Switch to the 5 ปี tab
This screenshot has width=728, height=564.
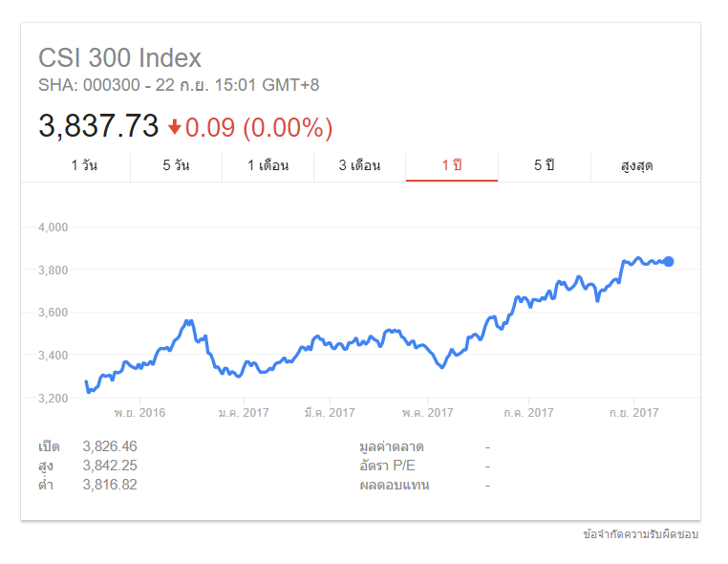click(x=544, y=165)
